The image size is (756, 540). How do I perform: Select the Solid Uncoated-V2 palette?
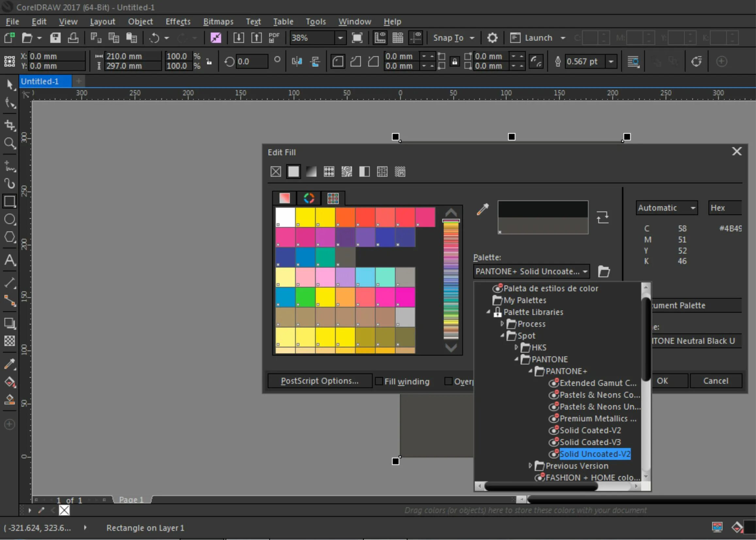[x=592, y=453]
